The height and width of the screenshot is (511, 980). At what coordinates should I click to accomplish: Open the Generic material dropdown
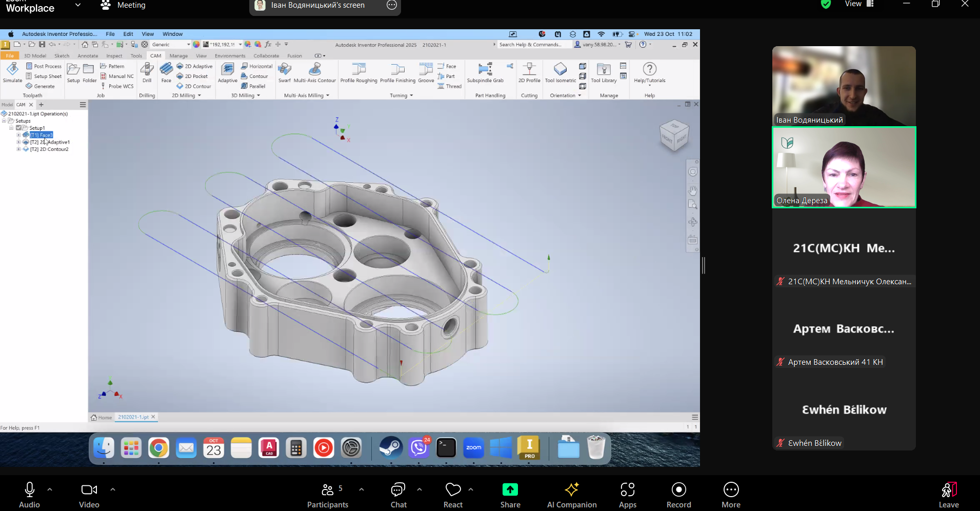tap(188, 45)
